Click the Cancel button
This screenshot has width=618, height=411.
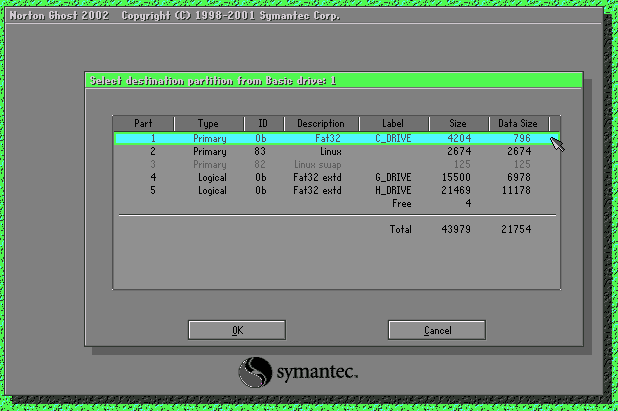[x=437, y=330]
